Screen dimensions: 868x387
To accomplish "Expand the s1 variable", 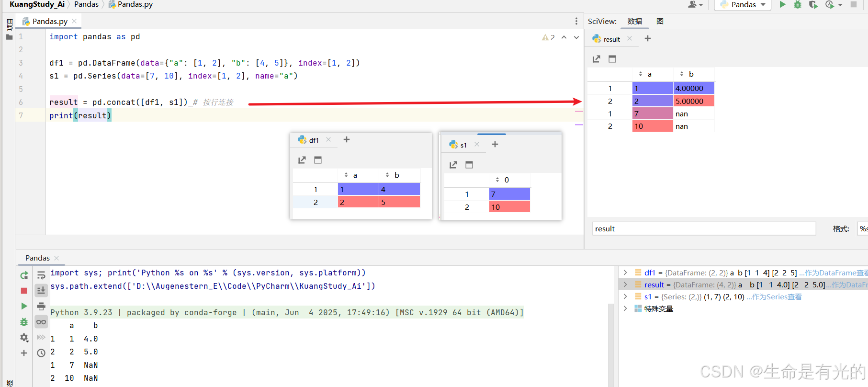I will click(625, 296).
